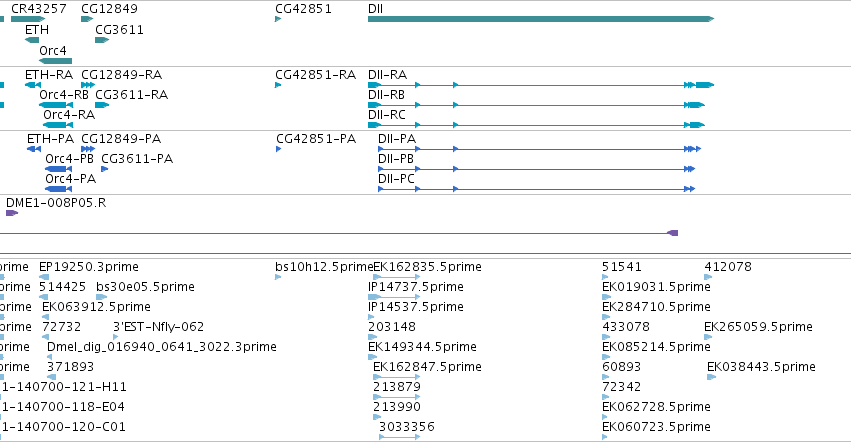The image size is (851, 442).
Task: Click the bs30e05.5prime EST label
Action: click(145, 287)
